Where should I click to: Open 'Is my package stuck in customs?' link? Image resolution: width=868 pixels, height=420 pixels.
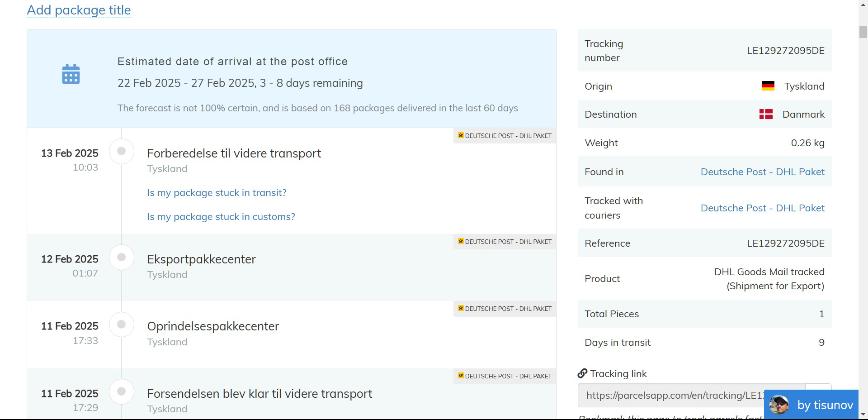pos(221,217)
